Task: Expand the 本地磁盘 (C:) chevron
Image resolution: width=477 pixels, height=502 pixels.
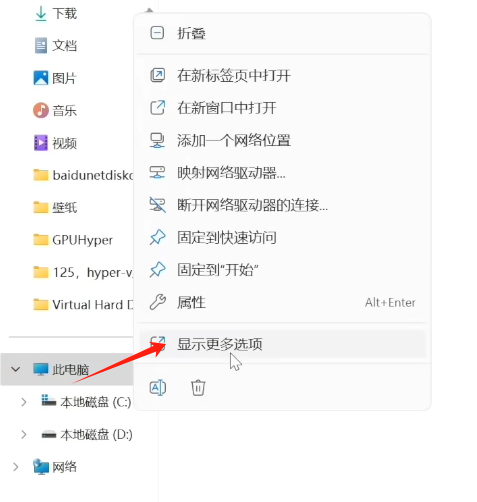Action: tap(23, 402)
